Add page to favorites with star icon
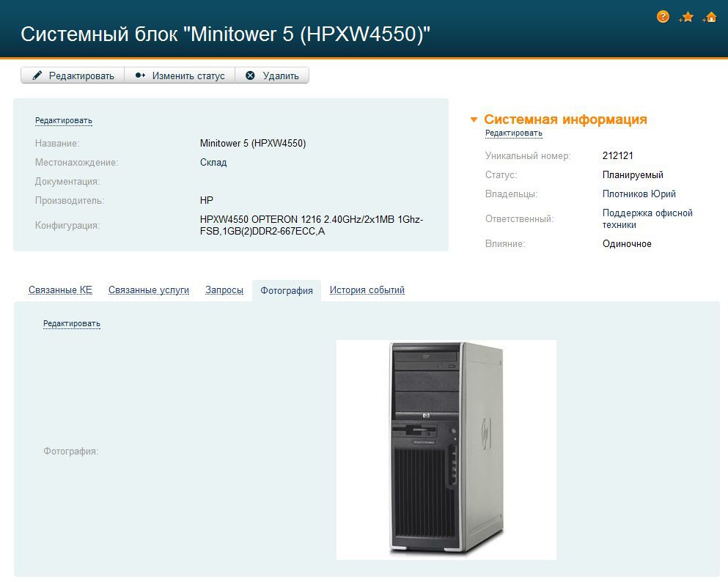728x582 pixels. click(687, 17)
